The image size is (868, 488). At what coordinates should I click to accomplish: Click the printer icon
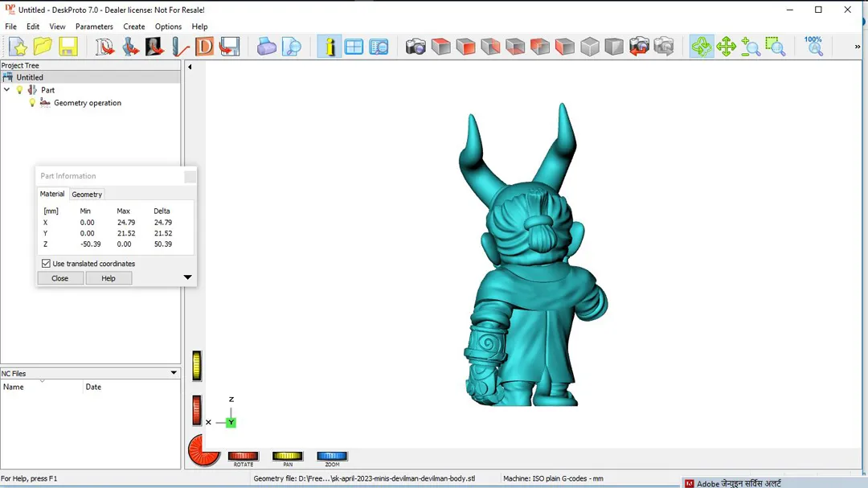[266, 47]
